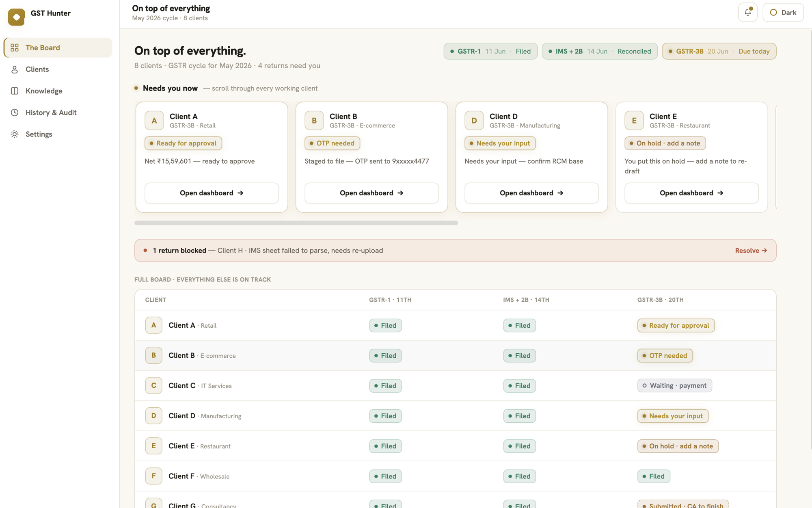Click Client E avatar in the card
This screenshot has height=508, width=812.
point(634,121)
